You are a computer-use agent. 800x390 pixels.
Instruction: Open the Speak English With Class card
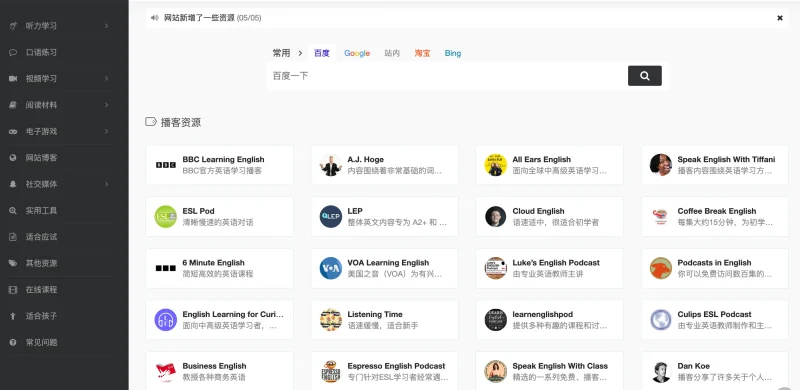click(549, 371)
